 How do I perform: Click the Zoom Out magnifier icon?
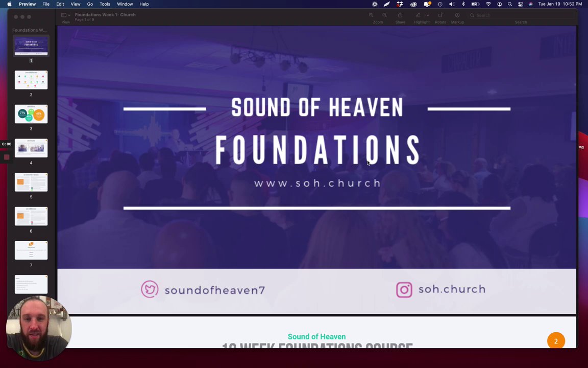[x=371, y=15]
